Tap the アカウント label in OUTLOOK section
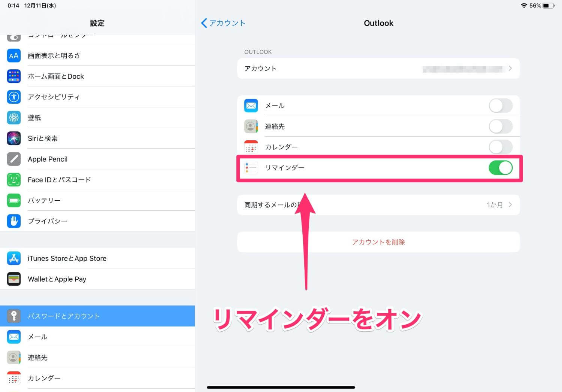Viewport: 562px width, 392px height. tap(260, 69)
